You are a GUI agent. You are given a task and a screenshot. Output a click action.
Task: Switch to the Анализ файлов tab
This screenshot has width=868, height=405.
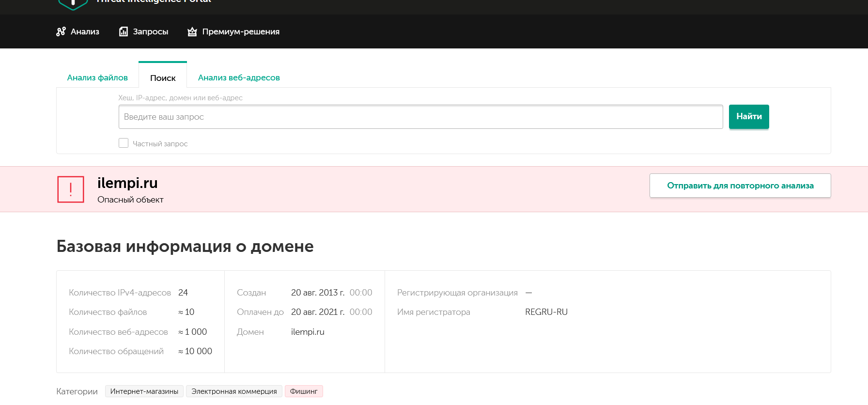click(x=97, y=78)
